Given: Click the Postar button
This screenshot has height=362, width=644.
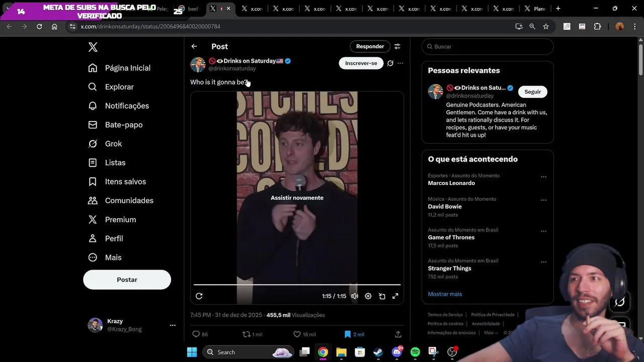Looking at the screenshot, I should (x=127, y=280).
